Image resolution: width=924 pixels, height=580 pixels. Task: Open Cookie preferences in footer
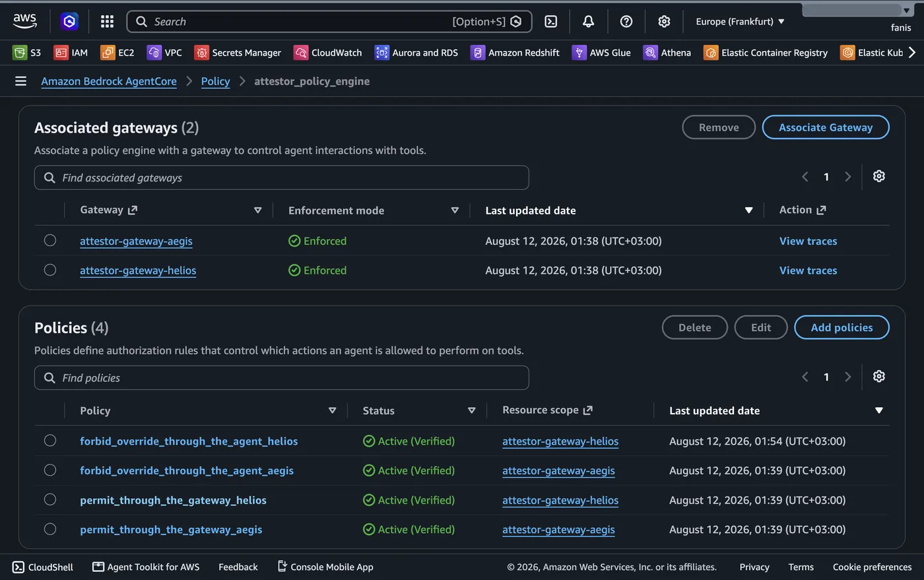pyautogui.click(x=872, y=567)
